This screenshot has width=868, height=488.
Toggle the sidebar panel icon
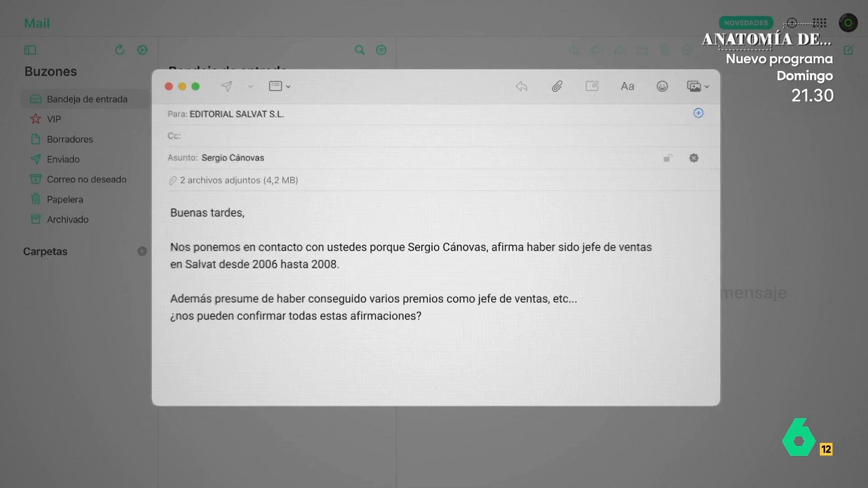pos(30,50)
